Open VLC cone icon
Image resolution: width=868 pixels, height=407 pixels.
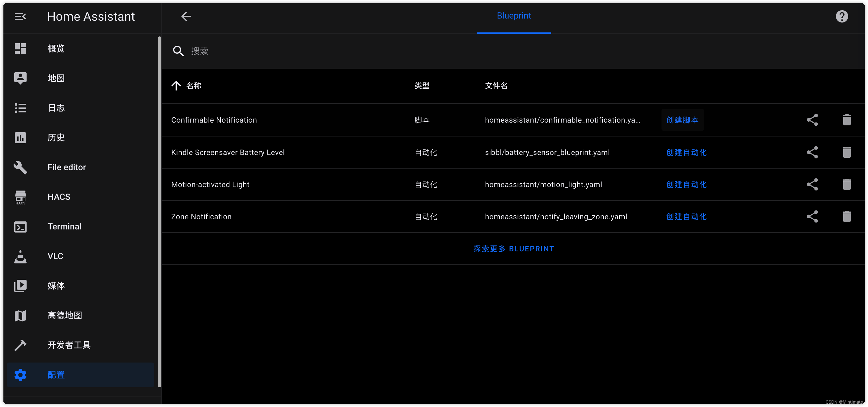click(x=20, y=256)
